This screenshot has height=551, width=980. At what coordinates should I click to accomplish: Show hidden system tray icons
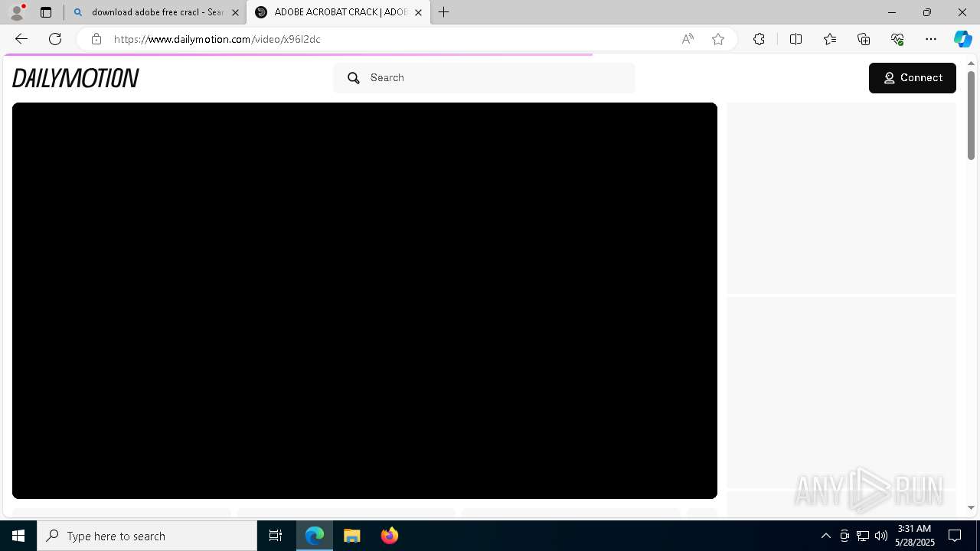click(825, 536)
